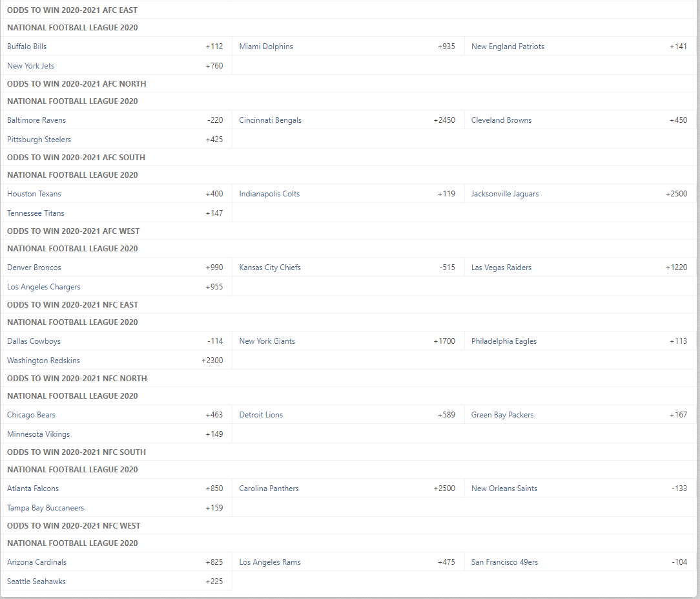Viewport: 700px width, 599px height.
Task: Select Philadelphia Eagles +113
Action: (x=581, y=341)
